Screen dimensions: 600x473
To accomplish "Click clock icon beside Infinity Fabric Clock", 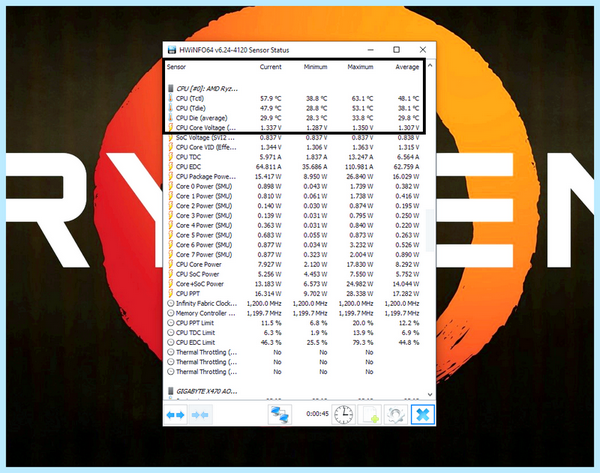I will tap(171, 303).
